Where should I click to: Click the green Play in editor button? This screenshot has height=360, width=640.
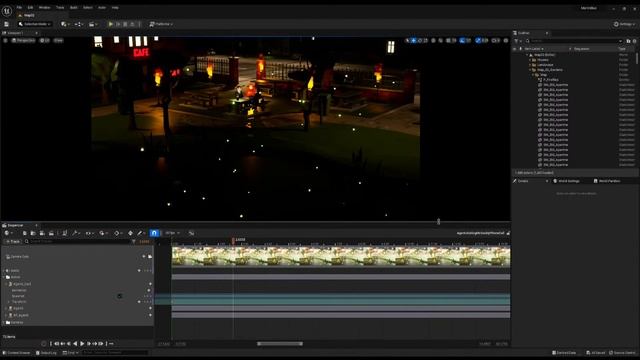point(110,24)
